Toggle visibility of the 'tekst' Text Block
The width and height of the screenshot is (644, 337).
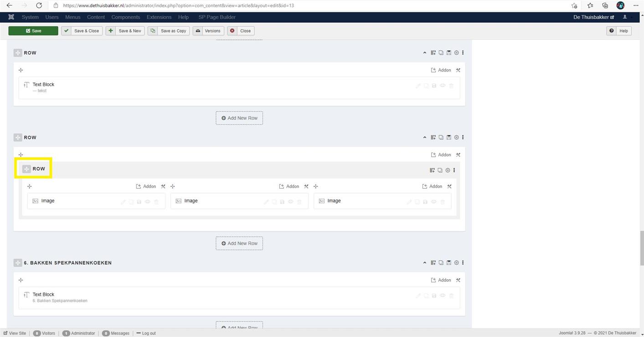(x=443, y=86)
